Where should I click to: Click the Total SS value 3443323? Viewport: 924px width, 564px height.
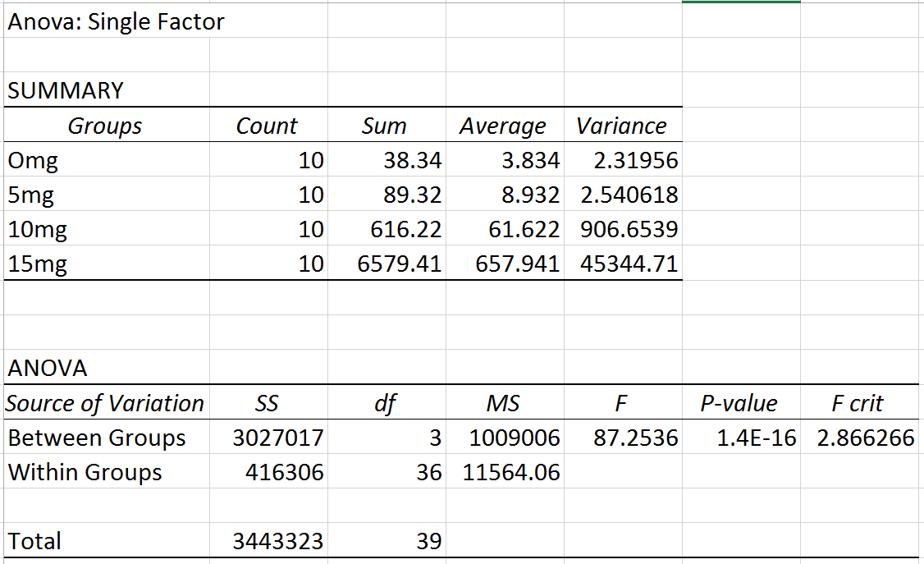(x=278, y=542)
